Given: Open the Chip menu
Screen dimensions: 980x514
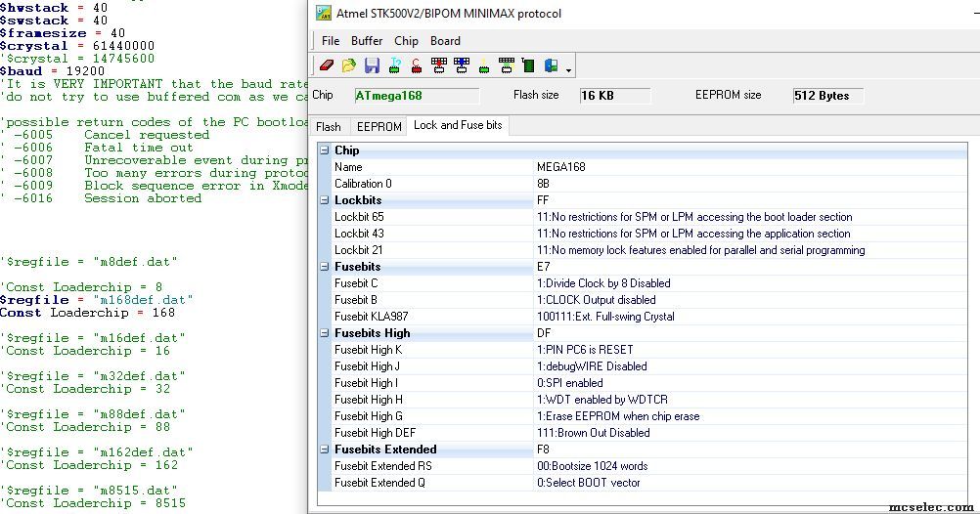Looking at the screenshot, I should pos(406,41).
